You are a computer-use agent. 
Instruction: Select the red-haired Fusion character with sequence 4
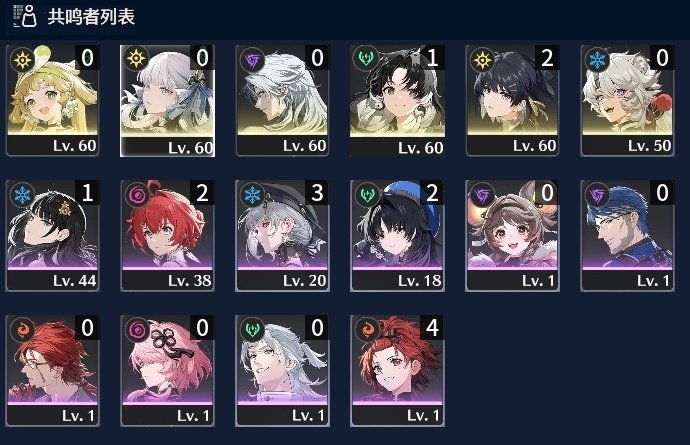point(397,371)
